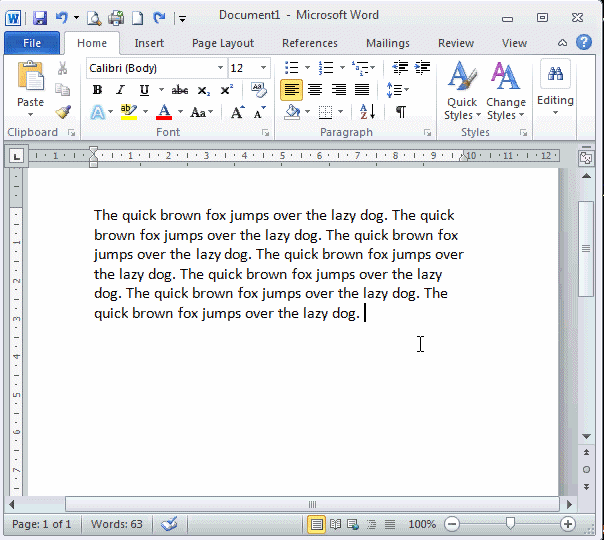Open the File backstage button
604x540 pixels.
32,43
